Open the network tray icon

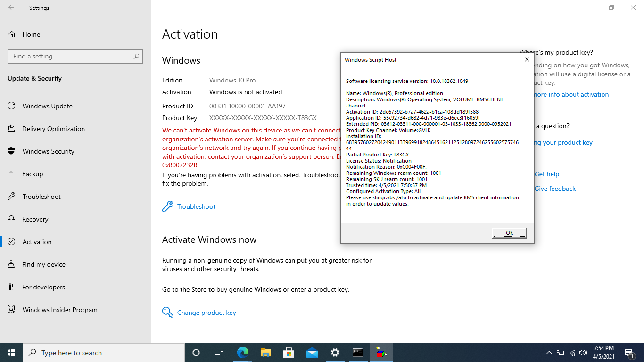[x=572, y=353]
